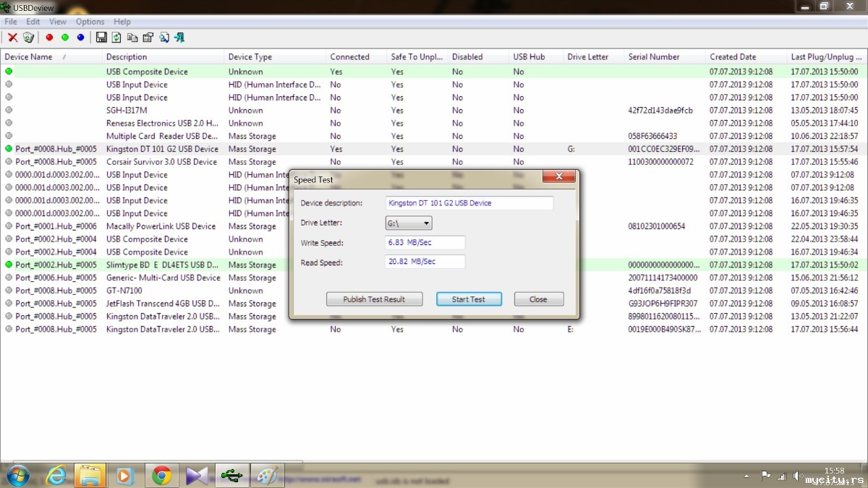Open the View menu

coord(58,22)
